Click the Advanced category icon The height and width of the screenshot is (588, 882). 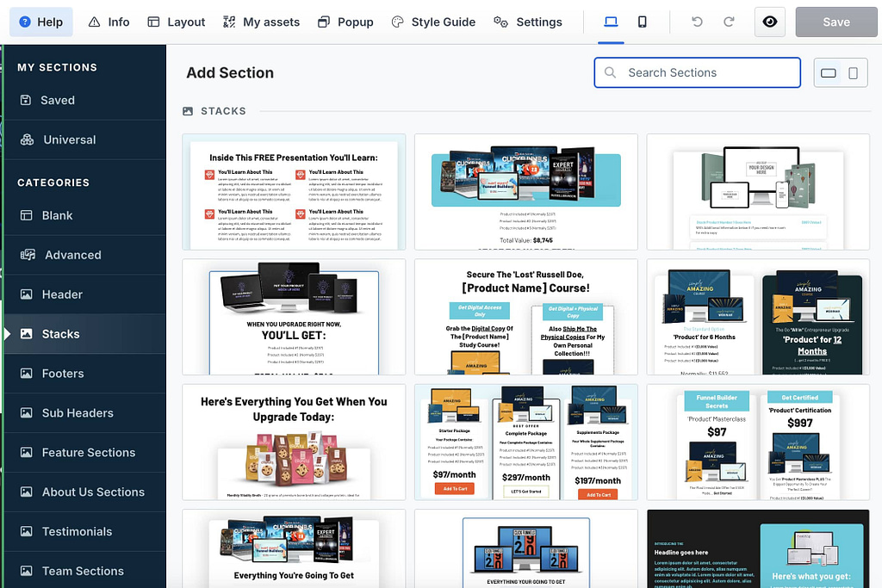pyautogui.click(x=28, y=255)
